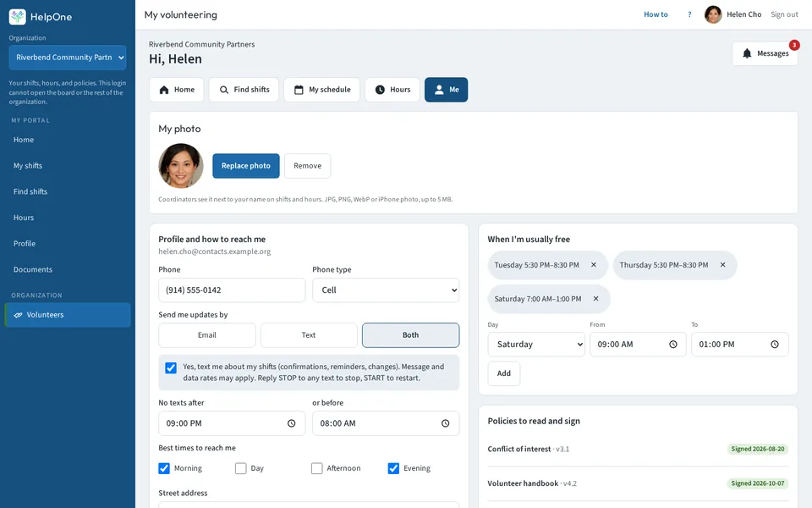The image size is (812, 508).
Task: Uncheck Evening as best time
Action: [393, 468]
